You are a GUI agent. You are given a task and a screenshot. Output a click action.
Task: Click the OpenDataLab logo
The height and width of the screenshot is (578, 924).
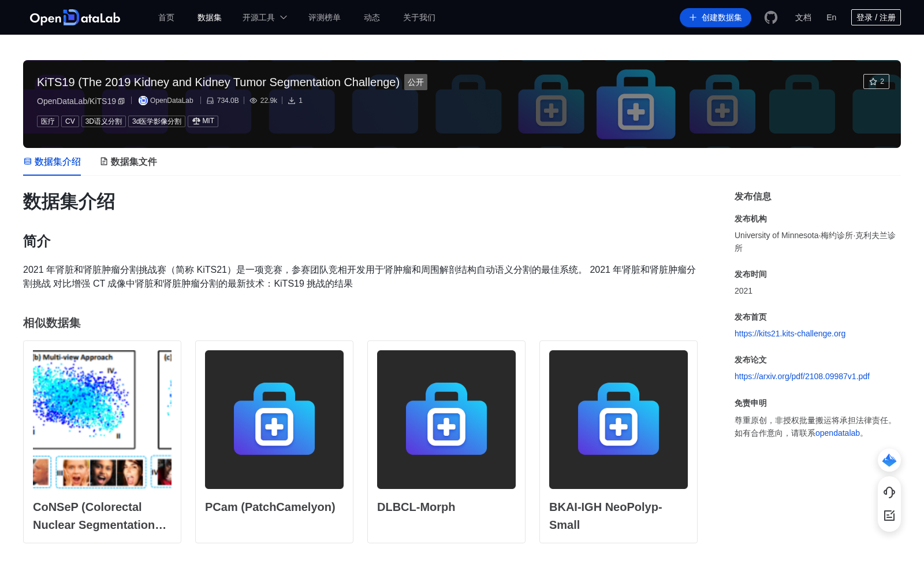click(75, 17)
